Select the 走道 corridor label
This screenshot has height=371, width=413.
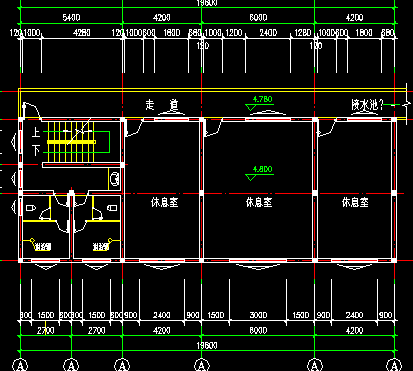(x=162, y=105)
